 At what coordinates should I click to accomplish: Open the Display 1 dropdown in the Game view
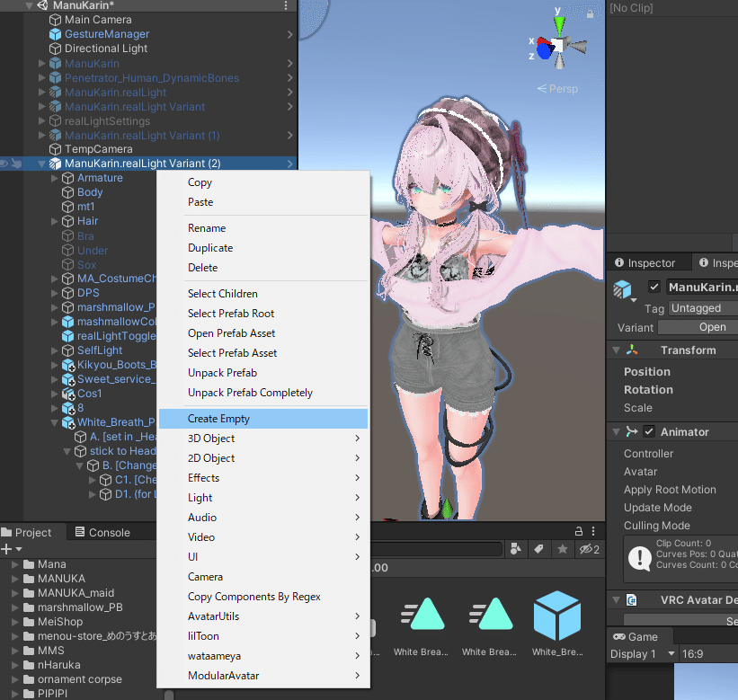[x=638, y=653]
